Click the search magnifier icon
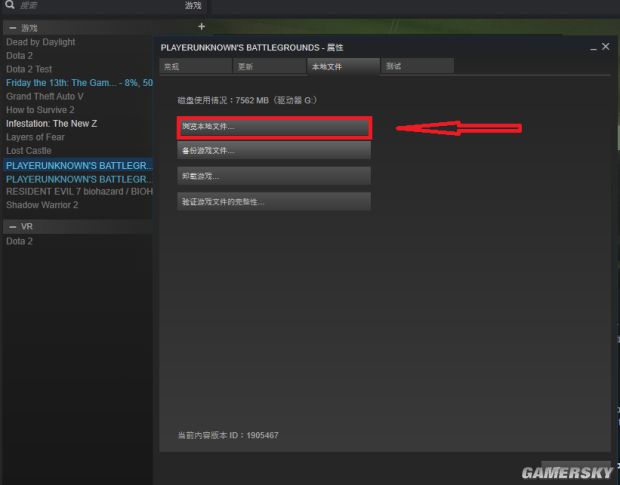 [9, 5]
